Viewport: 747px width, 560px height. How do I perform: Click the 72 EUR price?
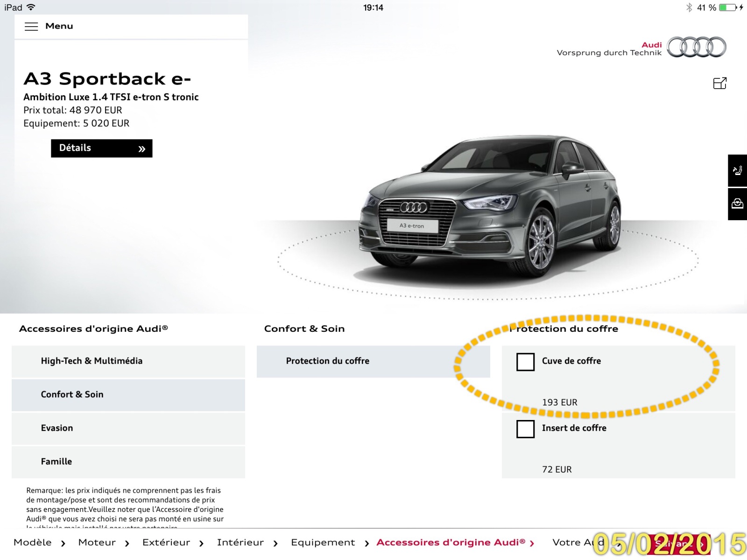point(557,469)
